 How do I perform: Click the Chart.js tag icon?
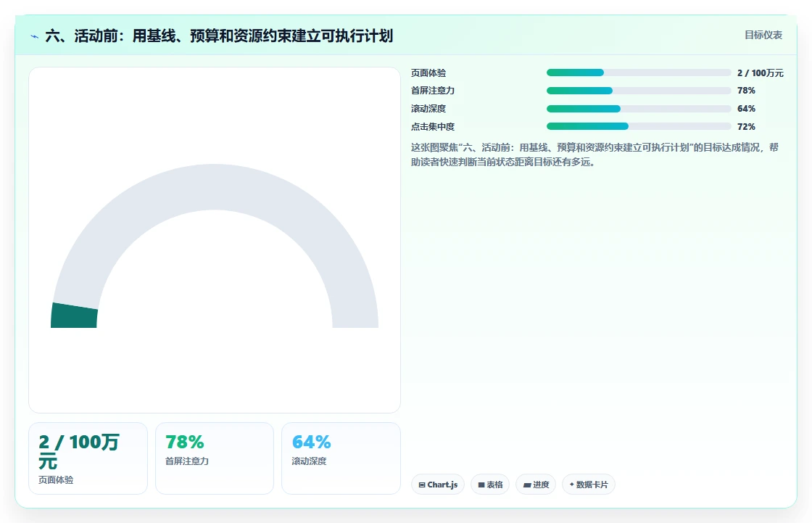pyautogui.click(x=422, y=485)
